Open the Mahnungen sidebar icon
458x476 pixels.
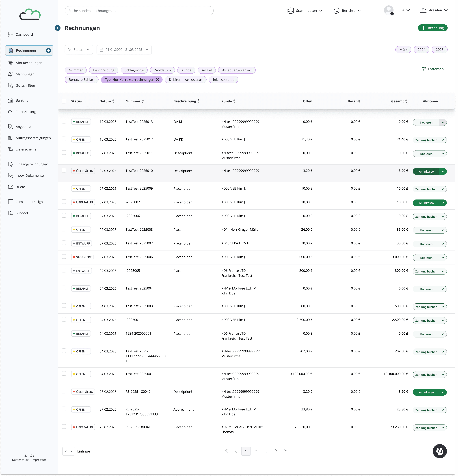coord(10,74)
